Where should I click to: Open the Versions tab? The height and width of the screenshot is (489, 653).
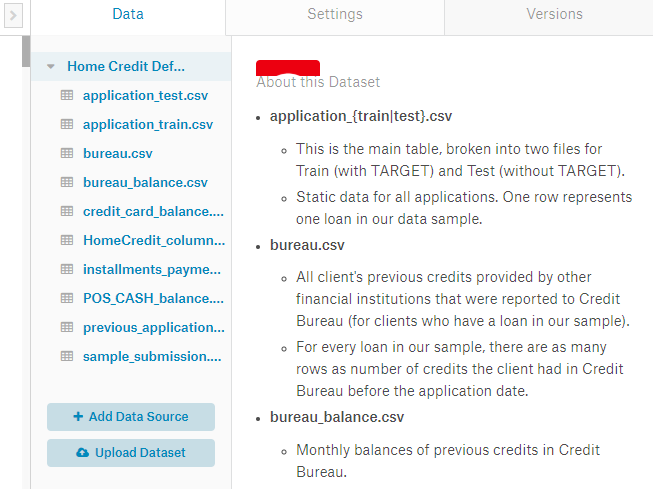554,15
